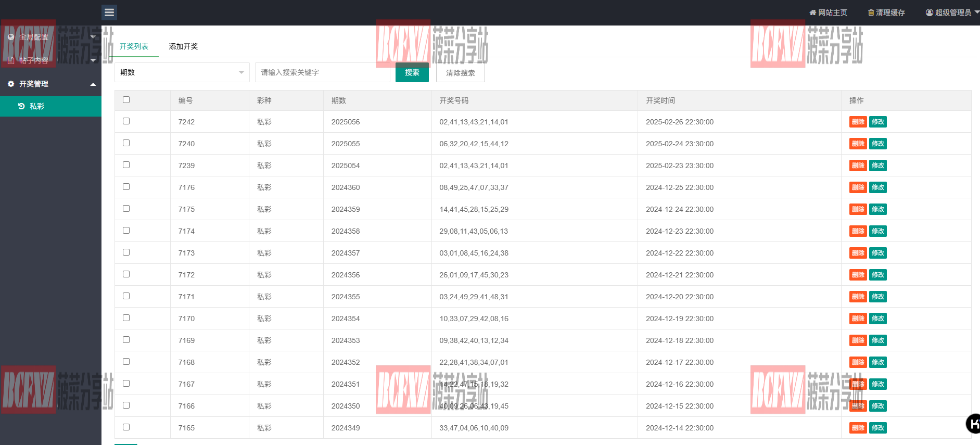Viewport: 980px width, 445px height.
Task: Click the gear icon beside 开奖管理
Action: pos(11,84)
